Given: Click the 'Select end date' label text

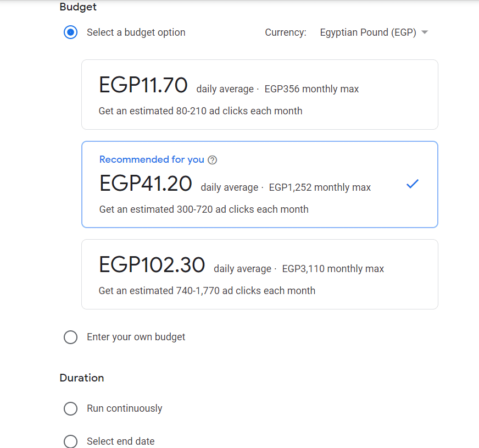Looking at the screenshot, I should click(120, 441).
